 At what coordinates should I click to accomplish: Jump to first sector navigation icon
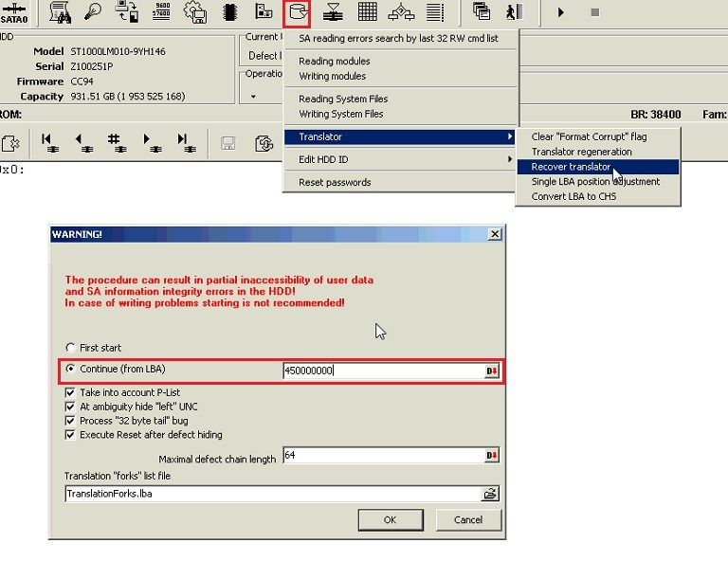click(x=49, y=143)
